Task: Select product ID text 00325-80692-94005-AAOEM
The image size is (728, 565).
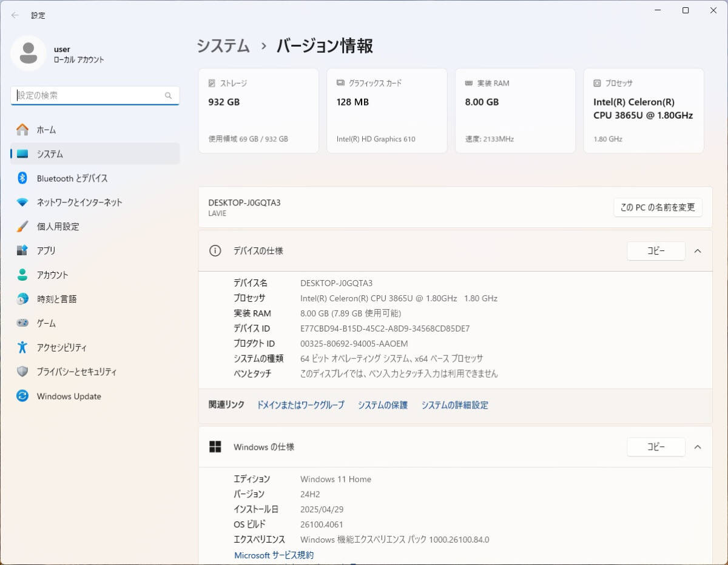Action: click(x=354, y=344)
